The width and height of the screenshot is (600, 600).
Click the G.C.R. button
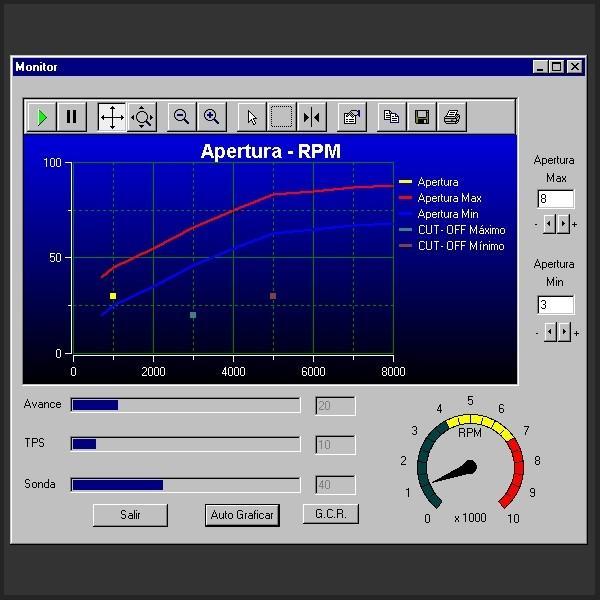point(331,514)
